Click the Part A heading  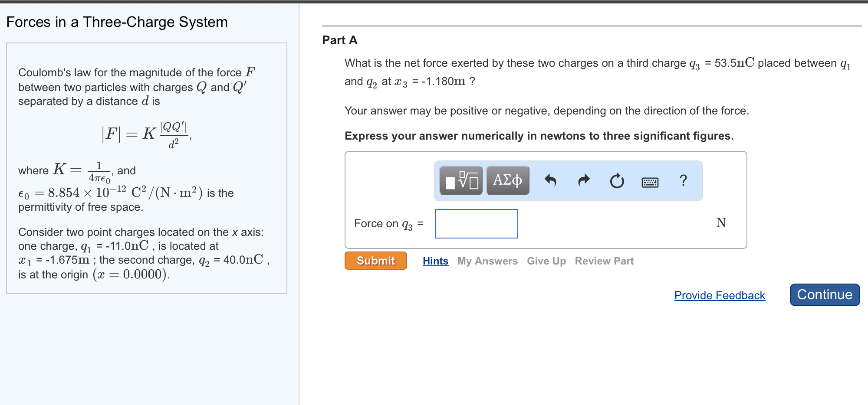tap(340, 40)
